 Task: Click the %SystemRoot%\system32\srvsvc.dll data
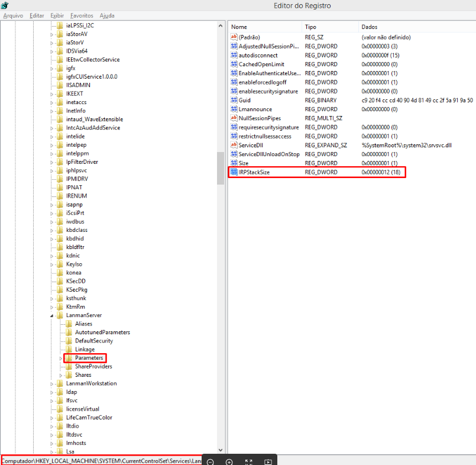(406, 145)
